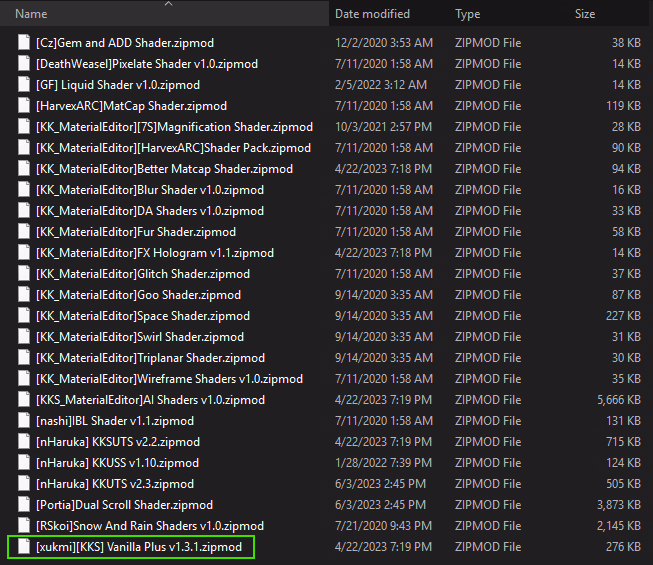This screenshot has height=565, width=653.
Task: Click file icon of Vanilla Plus v1.3.1
Action: pos(25,547)
